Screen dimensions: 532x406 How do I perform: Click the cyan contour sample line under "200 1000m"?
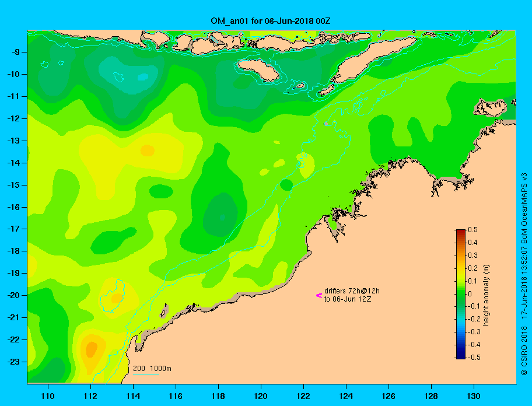tap(146, 374)
